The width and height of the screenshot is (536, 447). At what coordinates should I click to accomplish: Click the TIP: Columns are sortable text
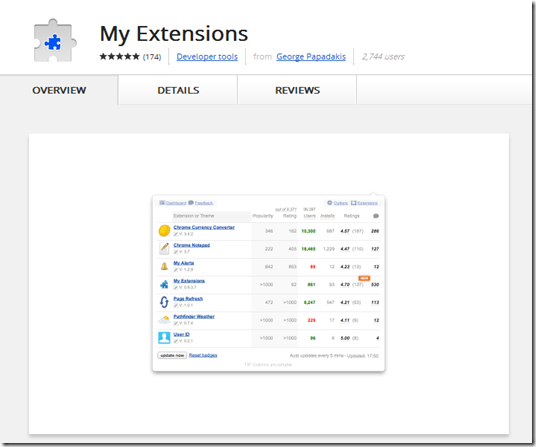coord(268,365)
